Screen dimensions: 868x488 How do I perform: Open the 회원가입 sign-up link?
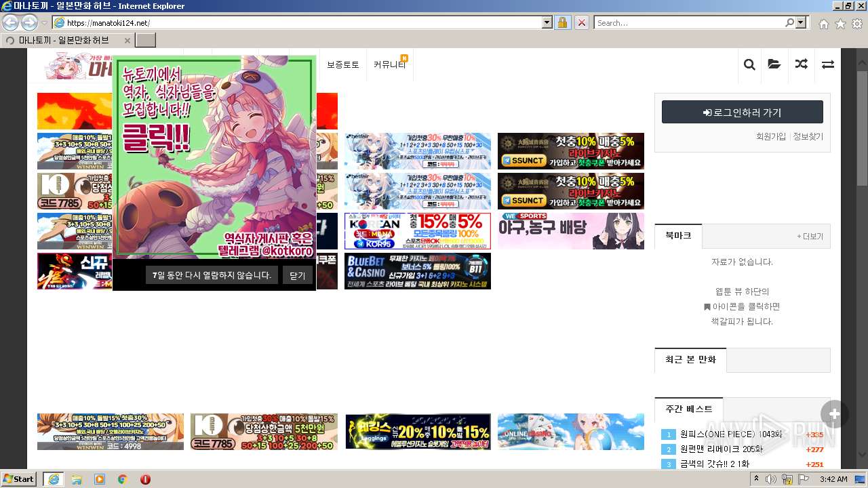[771, 136]
